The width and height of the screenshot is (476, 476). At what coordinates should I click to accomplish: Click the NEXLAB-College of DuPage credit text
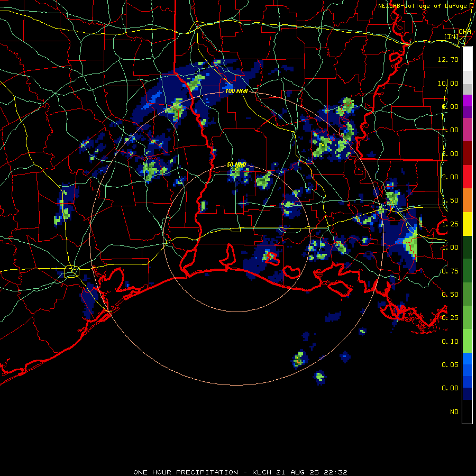point(425,6)
